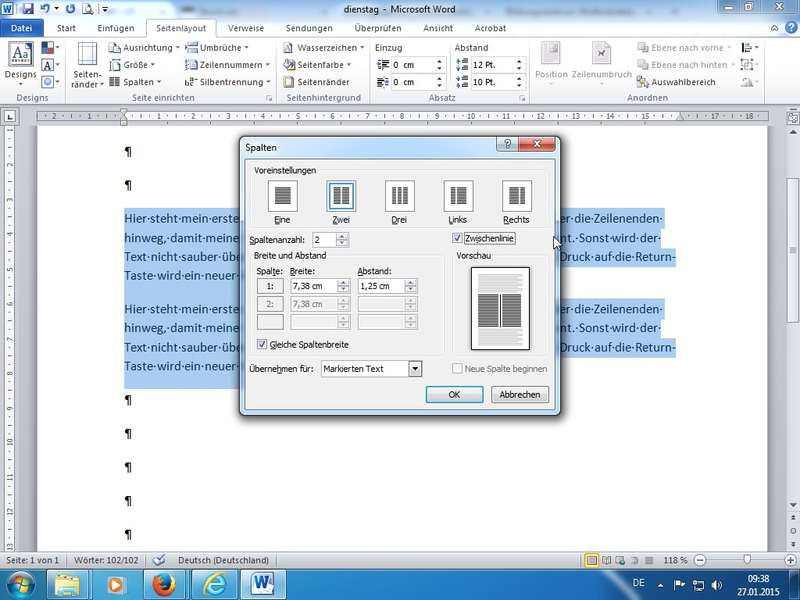The height and width of the screenshot is (600, 800).
Task: Open the 'Übernehmen für' dropdown list
Action: 415,369
